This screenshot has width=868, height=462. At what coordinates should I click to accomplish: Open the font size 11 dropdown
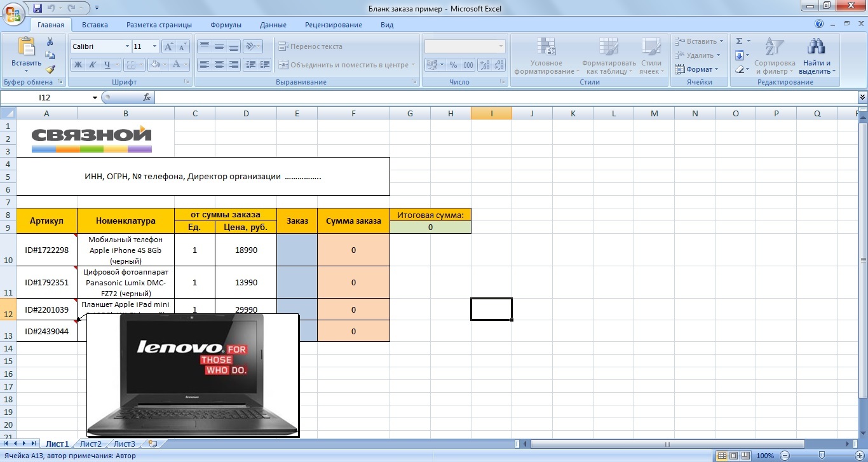click(x=154, y=46)
